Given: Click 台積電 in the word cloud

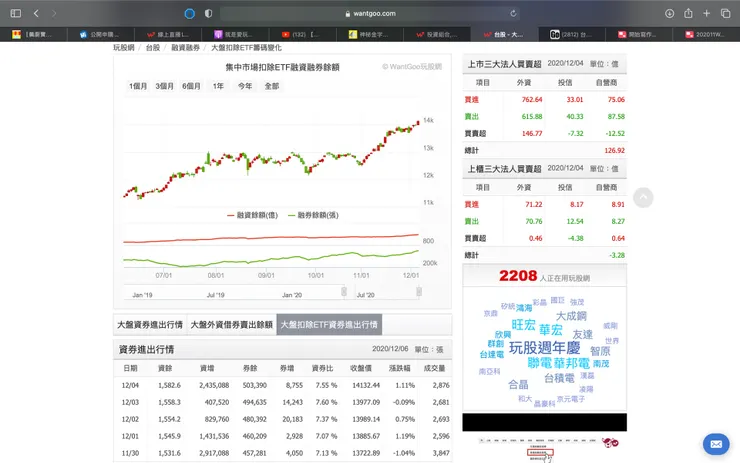Looking at the screenshot, I should [559, 379].
